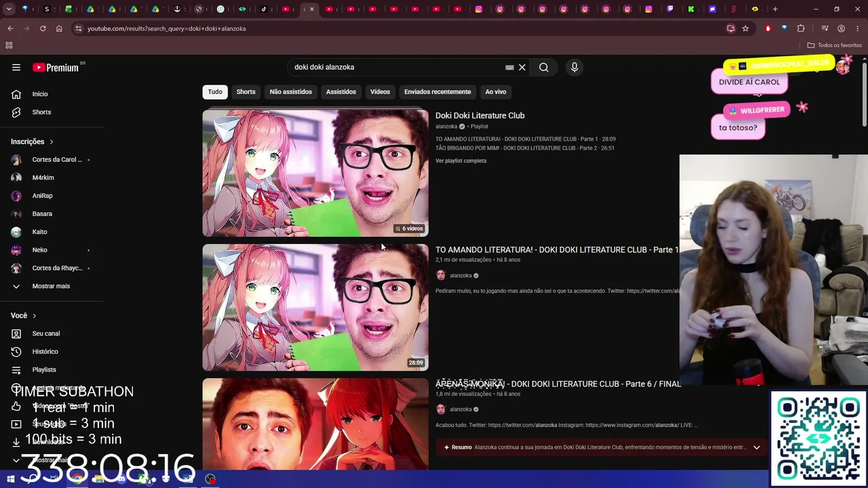Run the search with the magnifier button
Screen dimensions: 868x488
(544, 67)
